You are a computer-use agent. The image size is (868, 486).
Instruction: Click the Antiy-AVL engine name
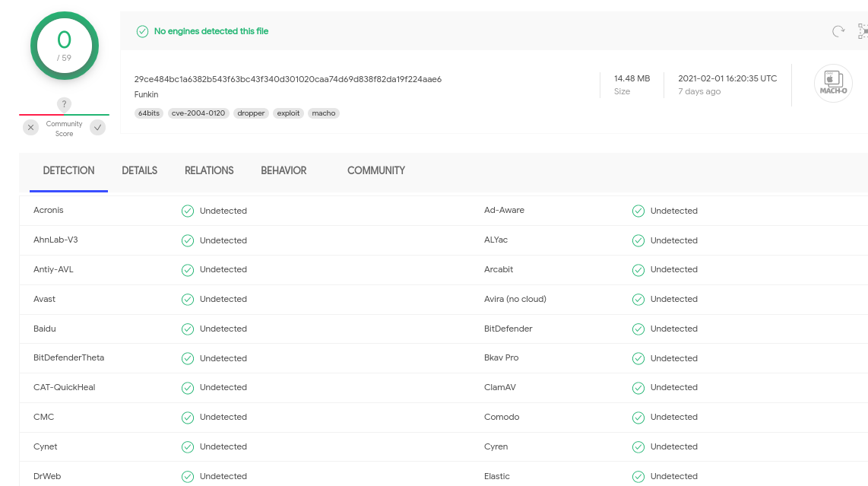pyautogui.click(x=53, y=269)
